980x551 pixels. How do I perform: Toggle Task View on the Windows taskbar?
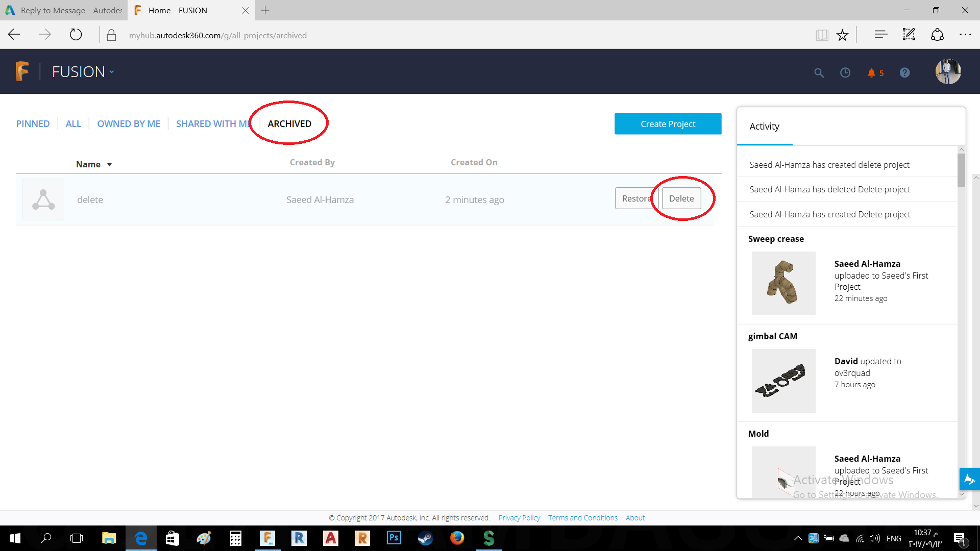pos(76,538)
